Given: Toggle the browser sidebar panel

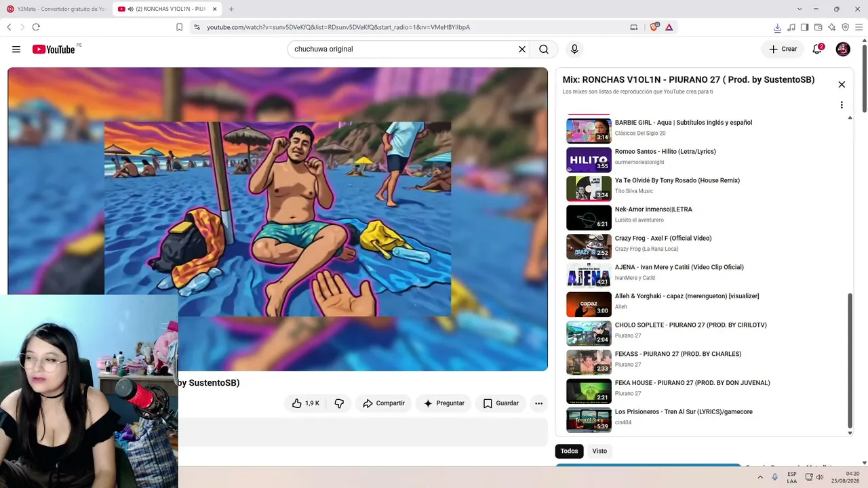Looking at the screenshot, I should pos(804,27).
